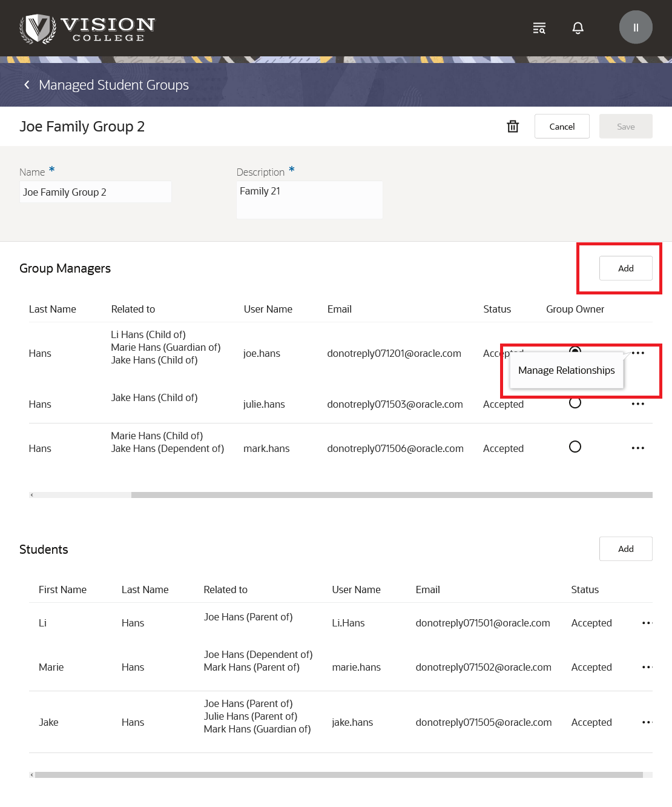Click Marie Hans (Guardian of) relationship text

(166, 347)
